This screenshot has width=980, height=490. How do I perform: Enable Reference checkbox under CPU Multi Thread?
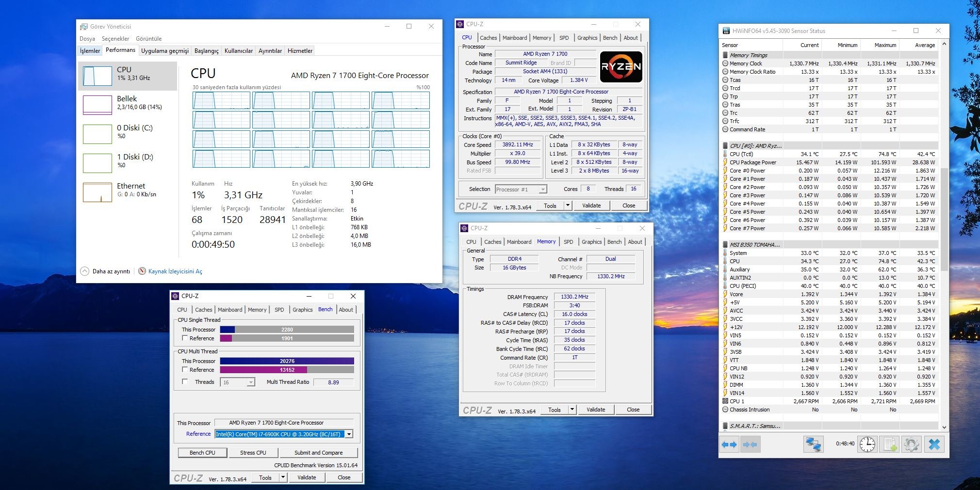point(185,369)
